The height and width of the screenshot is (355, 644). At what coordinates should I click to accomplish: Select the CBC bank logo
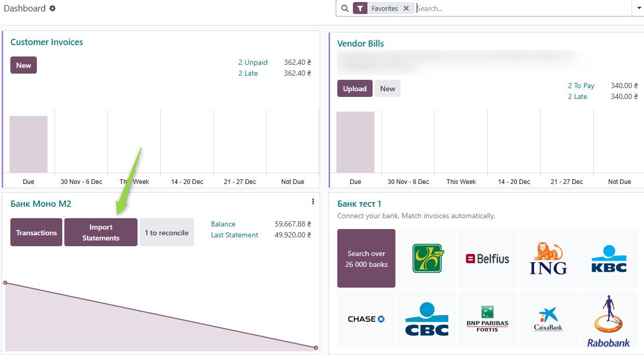pos(427,319)
